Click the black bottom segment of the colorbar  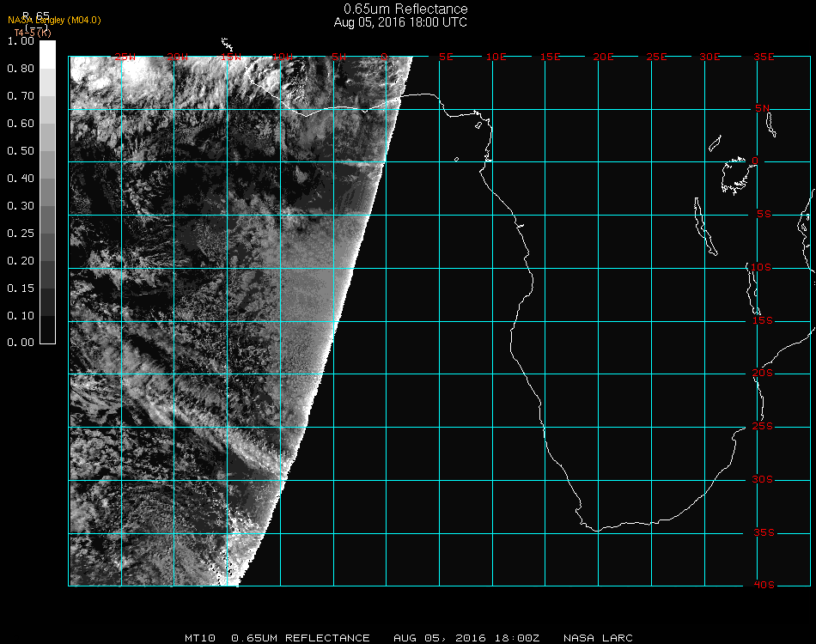tap(47, 330)
